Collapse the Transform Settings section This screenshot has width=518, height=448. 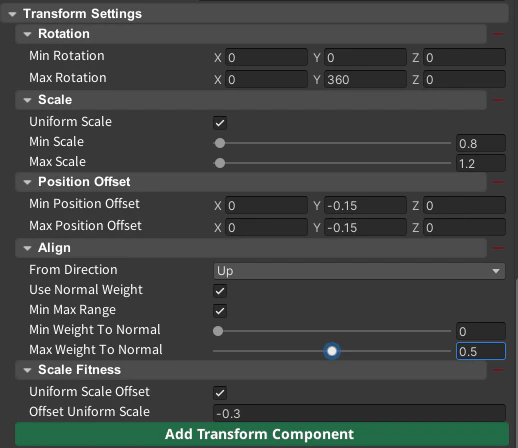pyautogui.click(x=12, y=14)
